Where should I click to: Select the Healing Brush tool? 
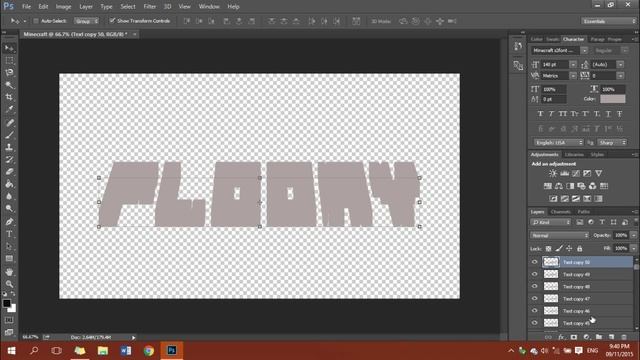tap(9, 123)
